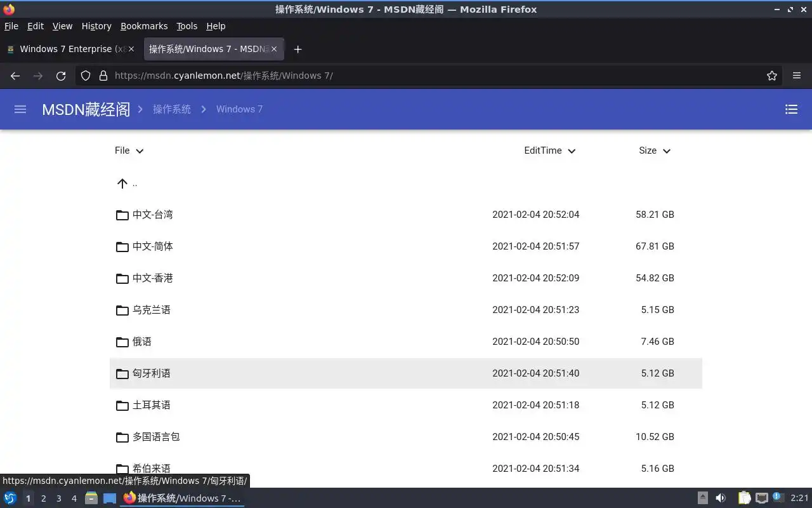Click the .. parent directory entry
The height and width of the screenshot is (508, 812).
click(x=134, y=184)
